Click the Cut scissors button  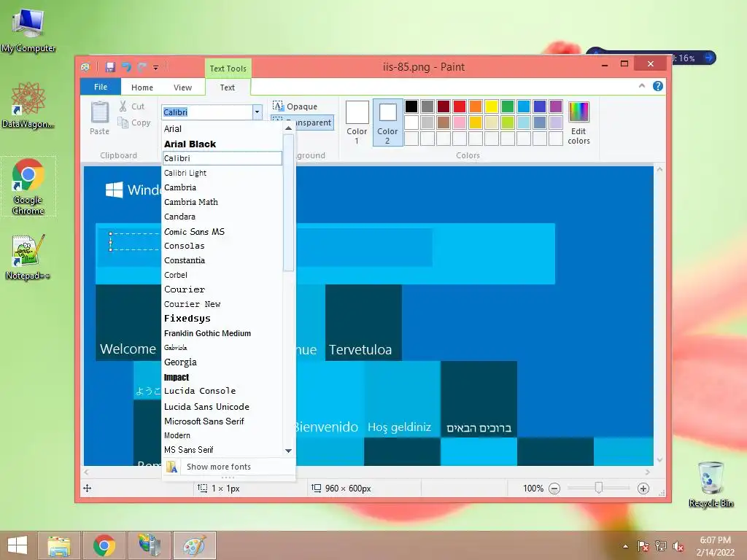(131, 106)
